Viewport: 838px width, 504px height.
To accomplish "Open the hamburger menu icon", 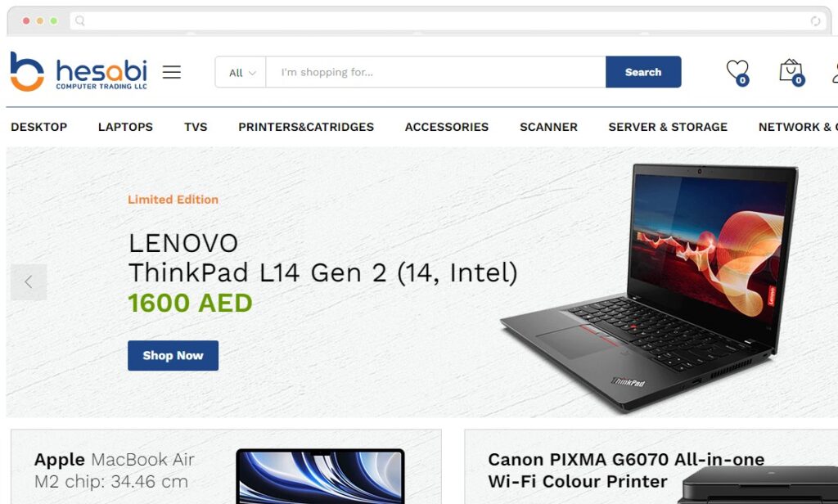I will [172, 72].
